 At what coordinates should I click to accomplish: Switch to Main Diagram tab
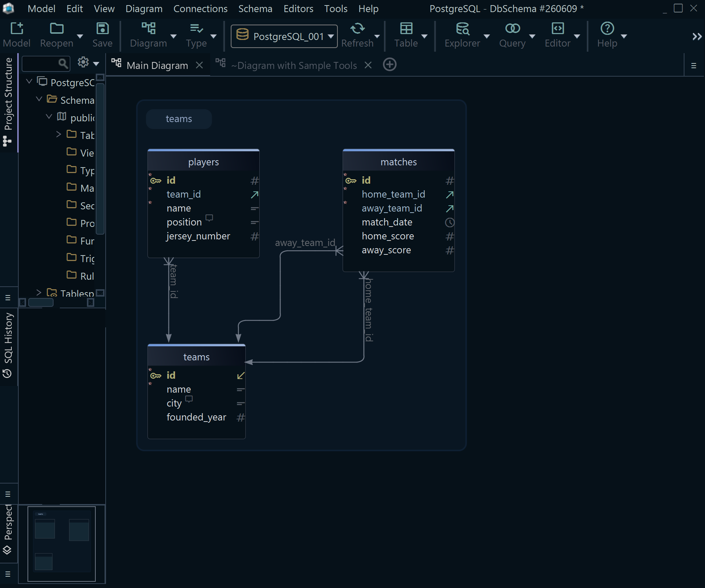pyautogui.click(x=157, y=66)
